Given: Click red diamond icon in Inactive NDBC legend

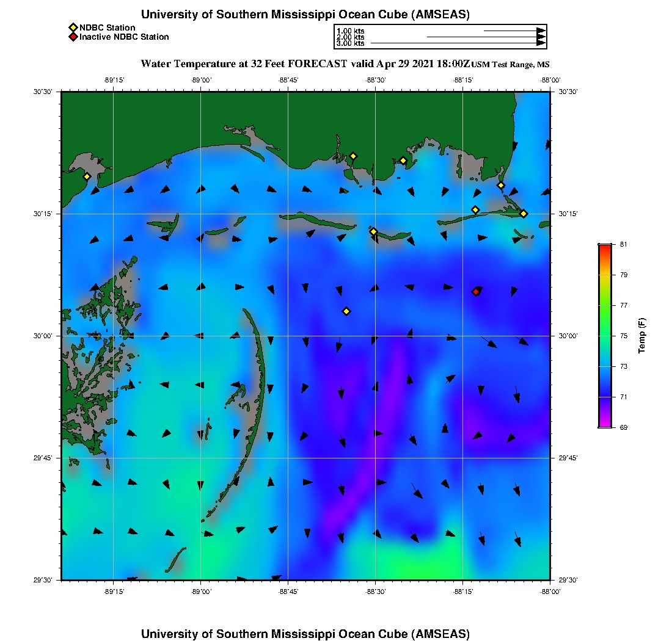Looking at the screenshot, I should tap(73, 37).
